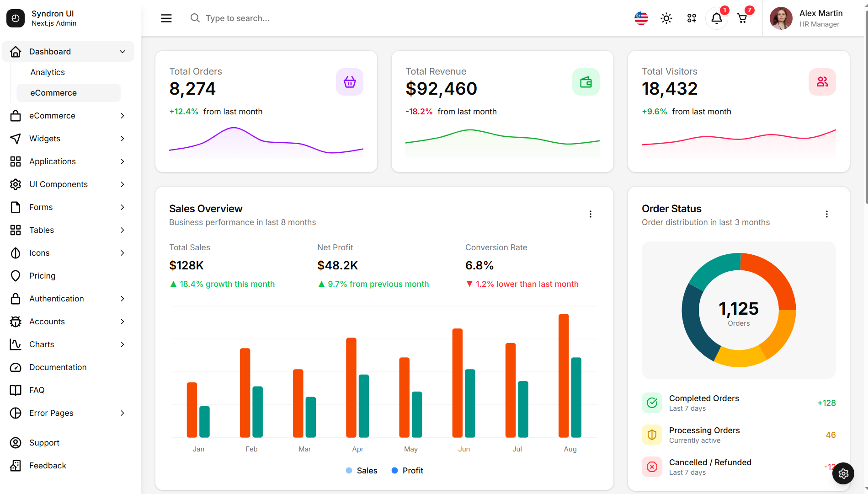Expand the Tables submenu chevron
This screenshot has height=494, width=868.
(122, 230)
